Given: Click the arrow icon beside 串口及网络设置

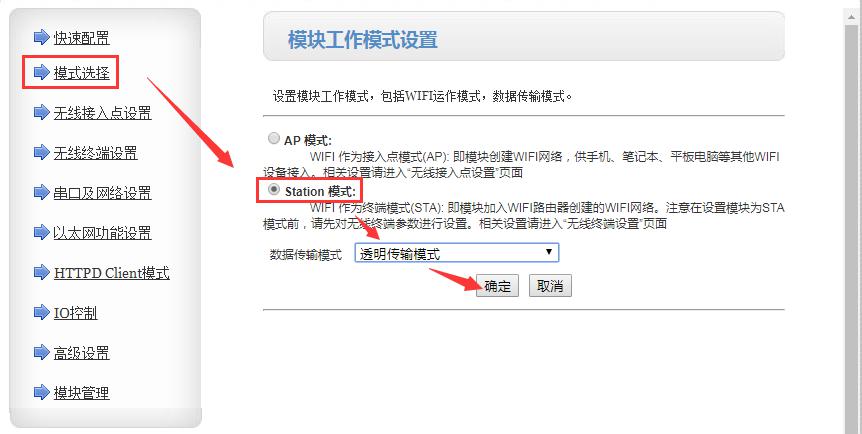Looking at the screenshot, I should point(42,192).
